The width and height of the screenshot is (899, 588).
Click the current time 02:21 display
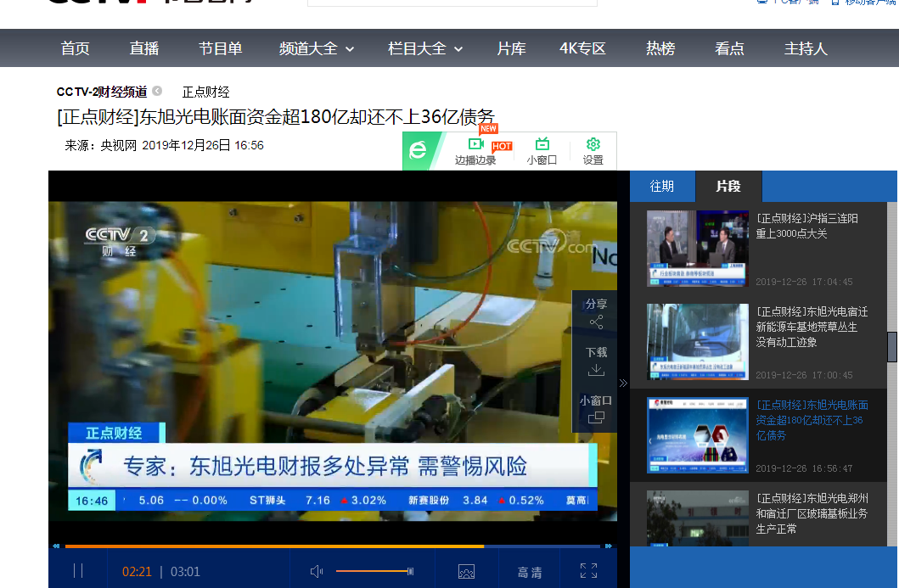click(x=137, y=571)
